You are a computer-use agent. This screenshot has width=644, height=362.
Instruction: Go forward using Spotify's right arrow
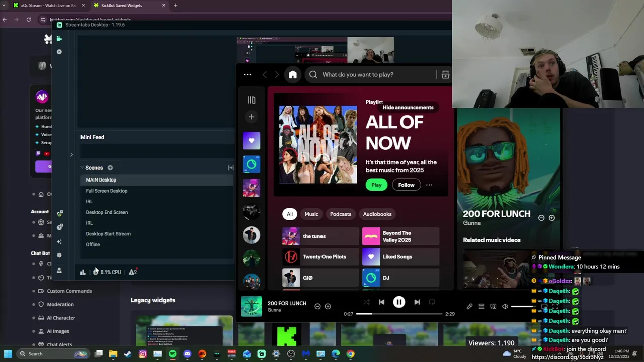(x=277, y=75)
